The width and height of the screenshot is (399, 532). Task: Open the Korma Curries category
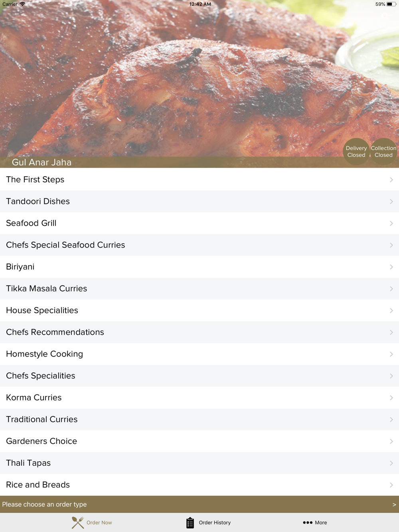199,398
